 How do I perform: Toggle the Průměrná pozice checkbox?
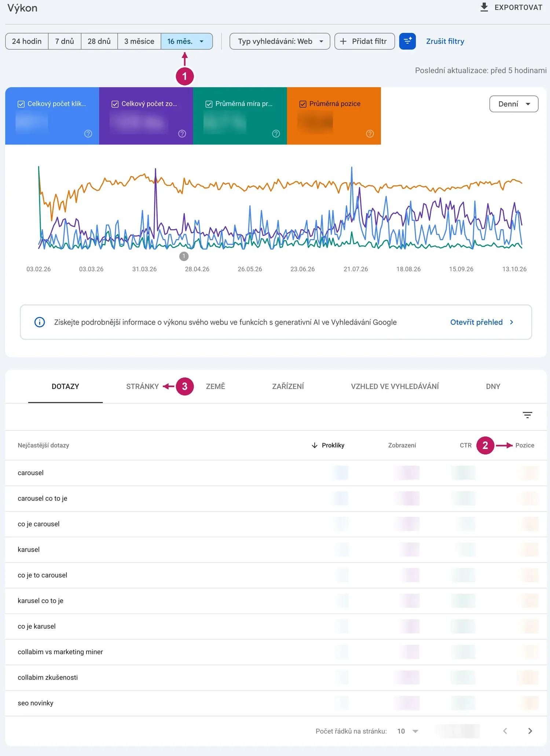coord(303,104)
